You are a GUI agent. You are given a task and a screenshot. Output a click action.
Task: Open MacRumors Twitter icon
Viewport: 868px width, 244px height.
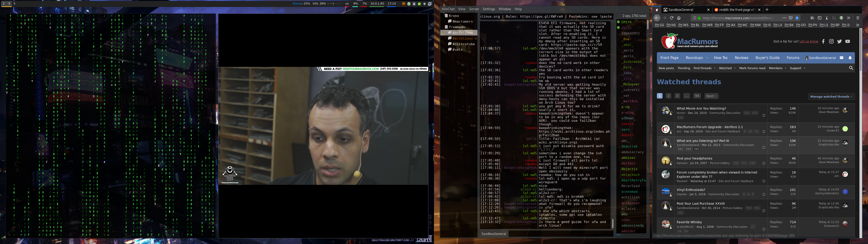tap(839, 41)
